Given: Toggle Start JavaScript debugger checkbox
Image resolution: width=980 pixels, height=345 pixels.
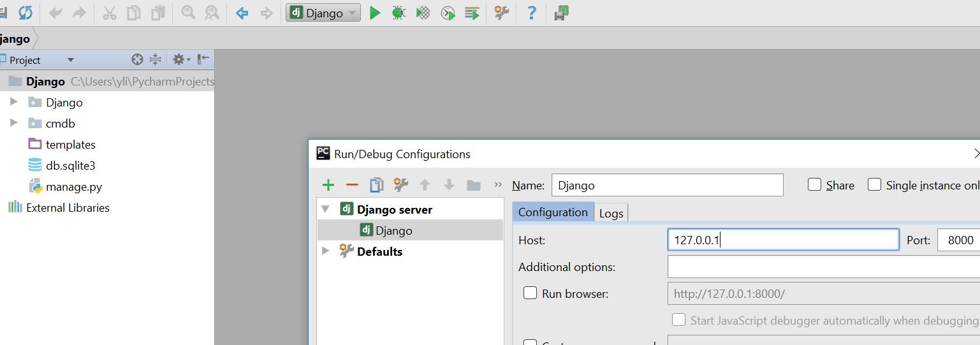Looking at the screenshot, I should pos(679,319).
